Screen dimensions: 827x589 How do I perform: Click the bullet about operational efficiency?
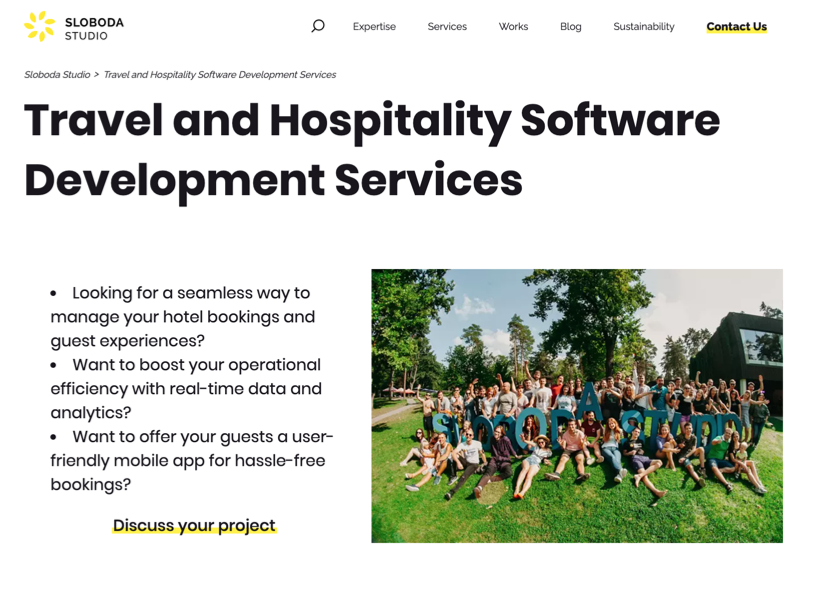coord(185,388)
